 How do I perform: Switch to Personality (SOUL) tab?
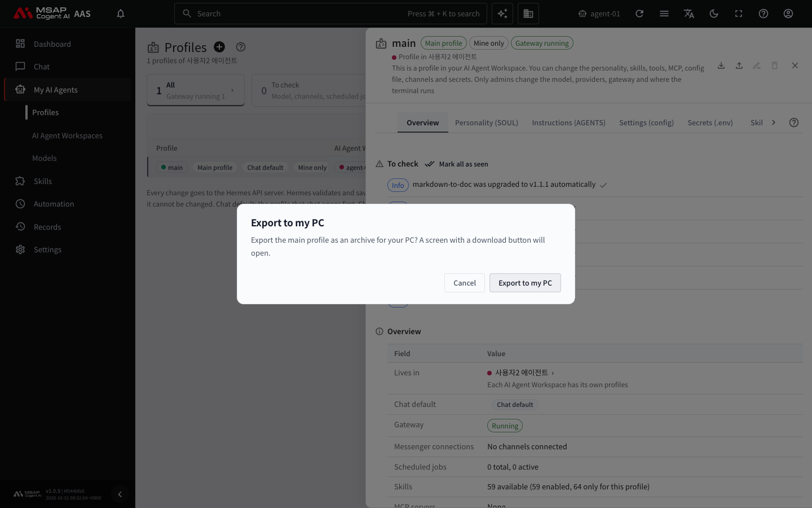tap(487, 122)
